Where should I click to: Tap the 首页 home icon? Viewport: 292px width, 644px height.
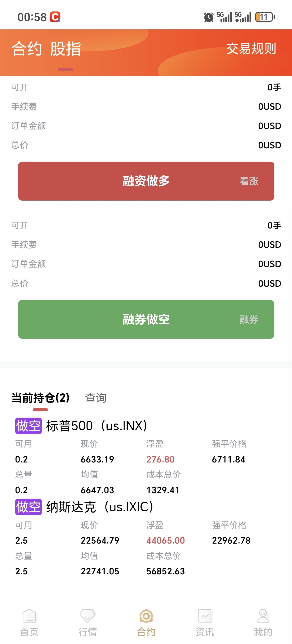click(29, 616)
